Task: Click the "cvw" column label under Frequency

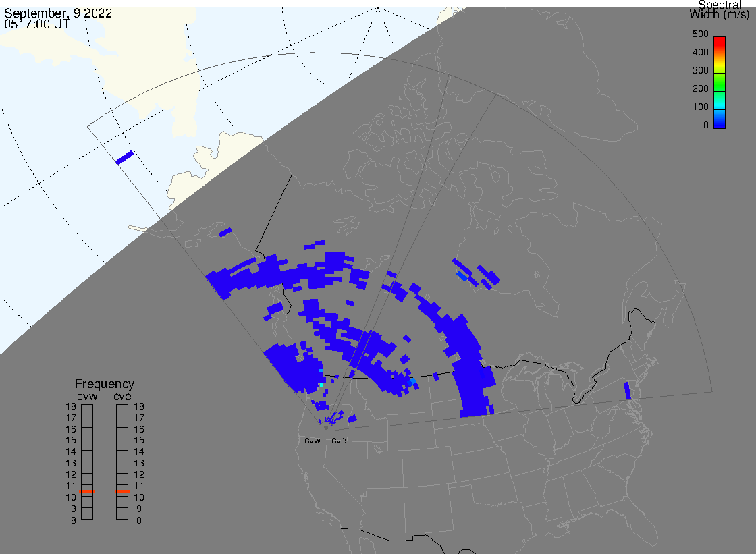Action: point(87,396)
